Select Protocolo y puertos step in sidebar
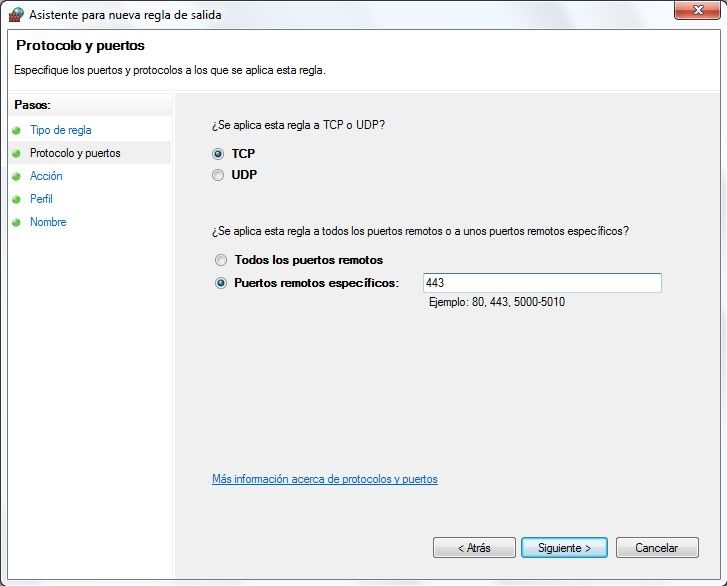The width and height of the screenshot is (727, 586). (x=75, y=153)
